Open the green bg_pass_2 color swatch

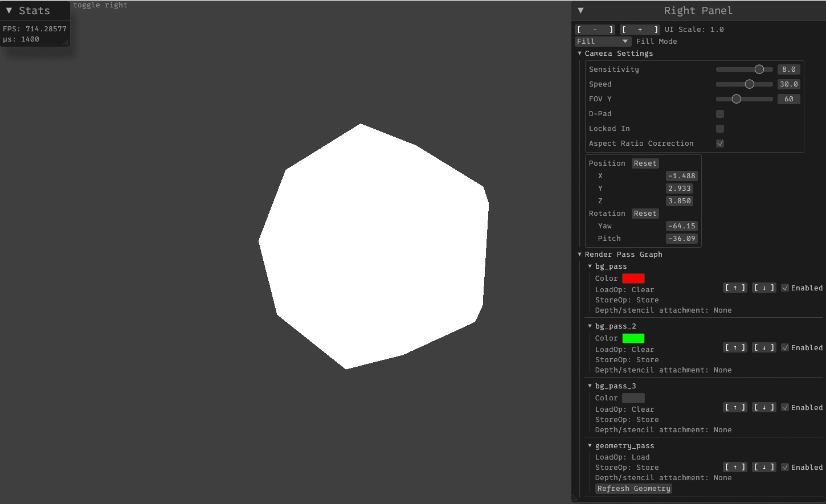[633, 338]
